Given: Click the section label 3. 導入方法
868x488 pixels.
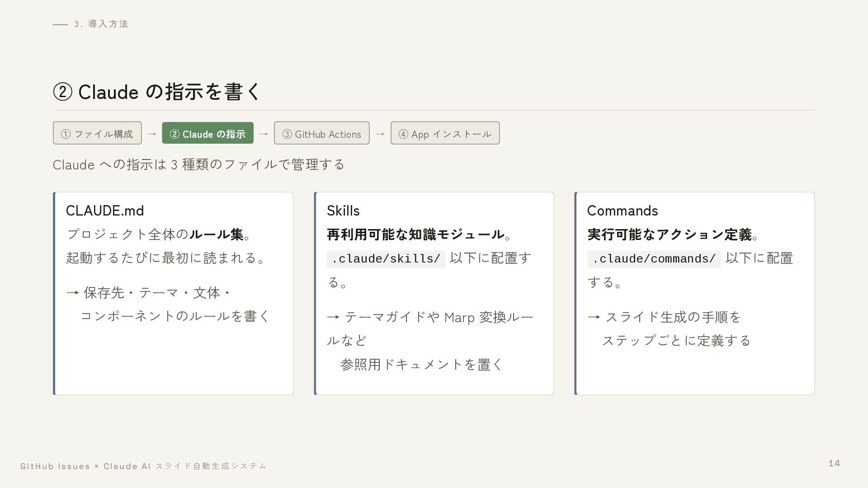Looking at the screenshot, I should 101,24.
